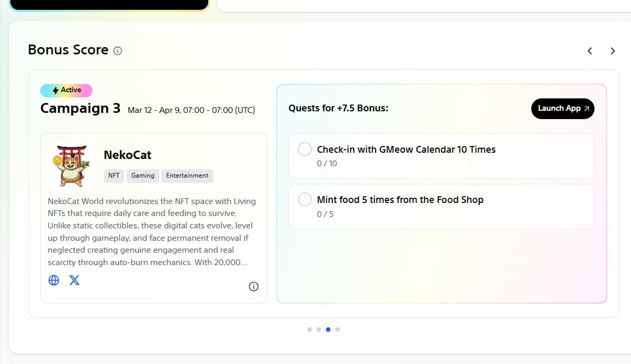Select the Entertainment category tag

(x=187, y=176)
